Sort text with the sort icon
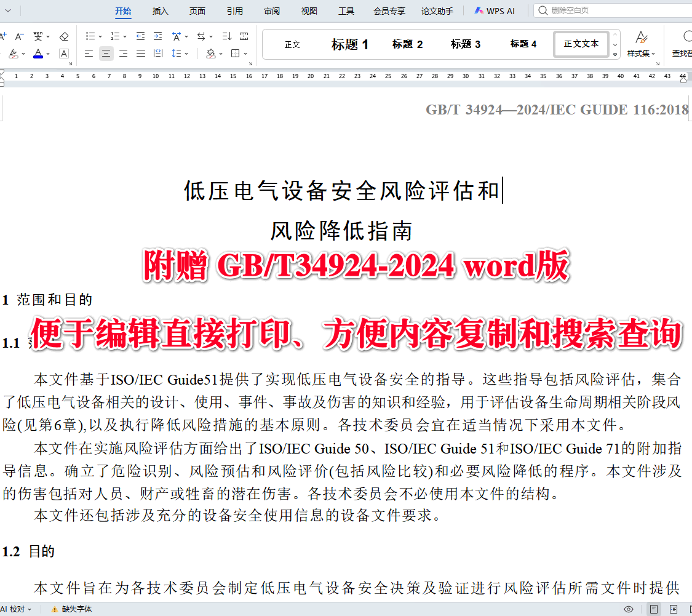692x616 pixels. [227, 36]
